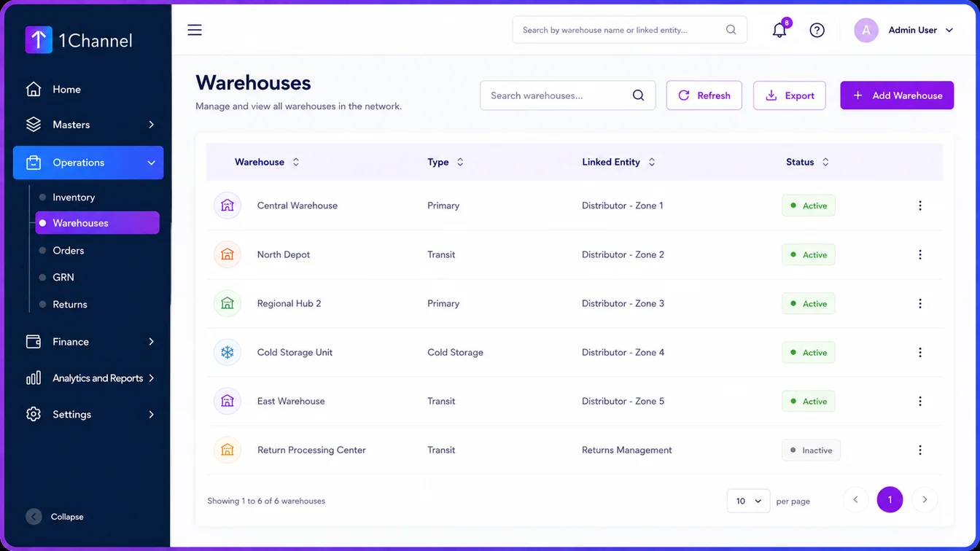
Task: Open the Admin User dropdown arrow
Action: coord(949,30)
